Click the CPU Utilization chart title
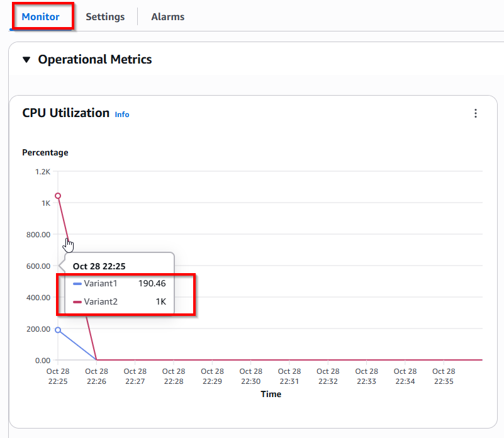The image size is (504, 438). click(65, 113)
